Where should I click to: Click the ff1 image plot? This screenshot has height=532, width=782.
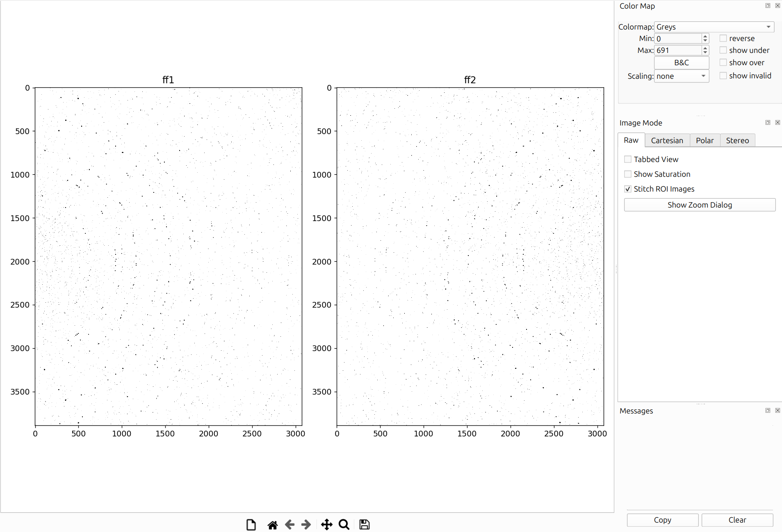(x=169, y=256)
